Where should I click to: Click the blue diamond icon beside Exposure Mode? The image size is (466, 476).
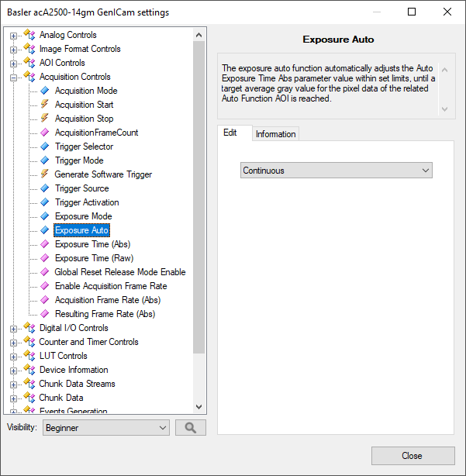point(44,216)
